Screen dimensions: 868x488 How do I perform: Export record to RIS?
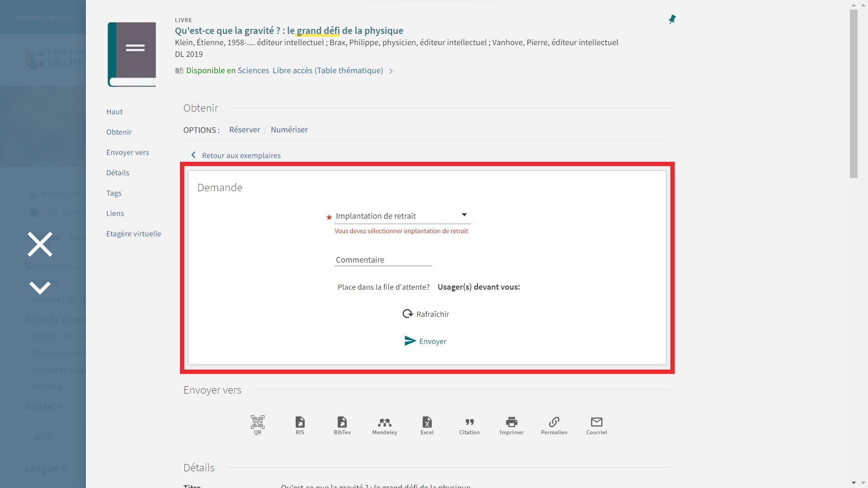pos(300,425)
